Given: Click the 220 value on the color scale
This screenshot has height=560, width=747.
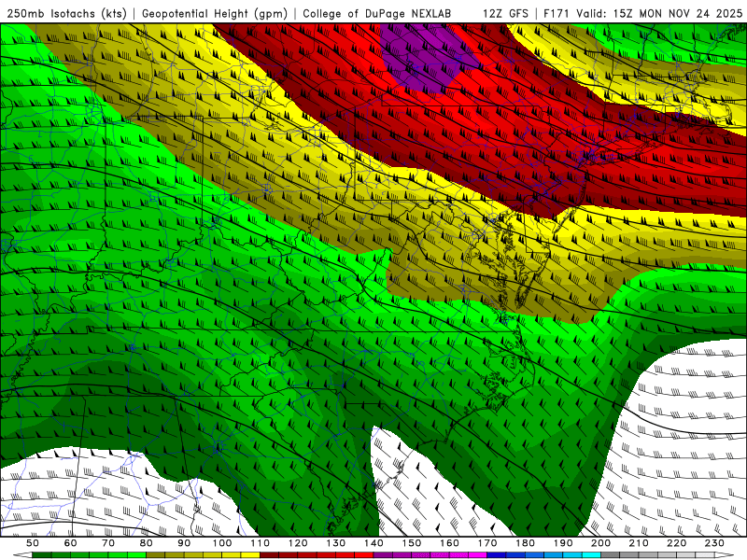Looking at the screenshot, I should 676,543.
